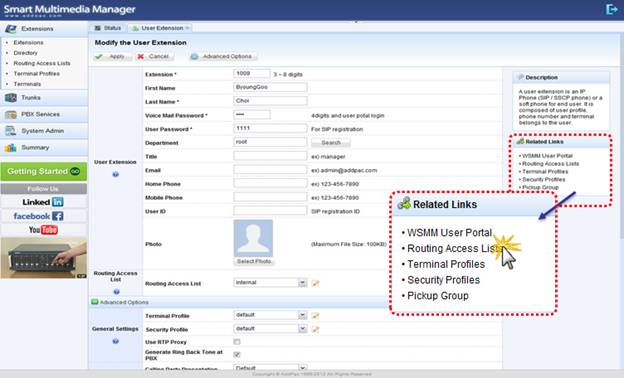Image resolution: width=624 pixels, height=378 pixels.
Task: Click the Apply button
Action: [x=113, y=57]
